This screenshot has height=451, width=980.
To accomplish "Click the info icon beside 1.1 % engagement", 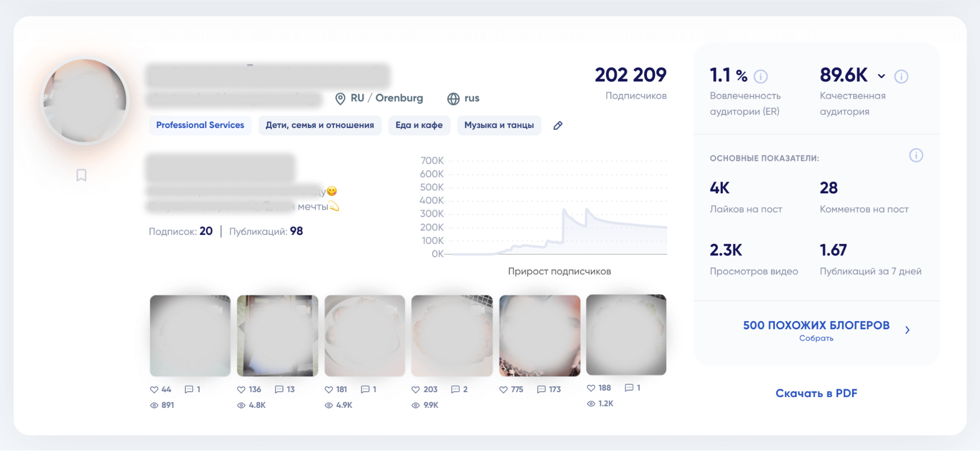I will pos(760,77).
